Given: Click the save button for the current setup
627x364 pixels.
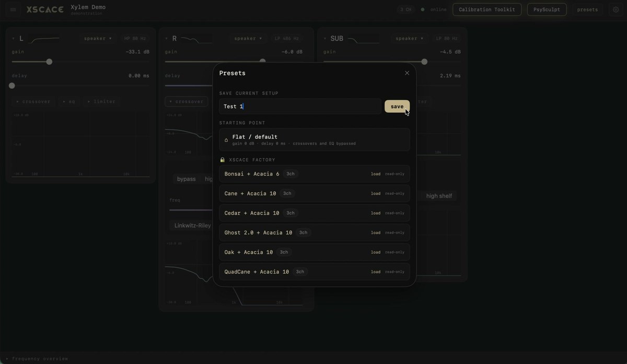Looking at the screenshot, I should pyautogui.click(x=397, y=107).
